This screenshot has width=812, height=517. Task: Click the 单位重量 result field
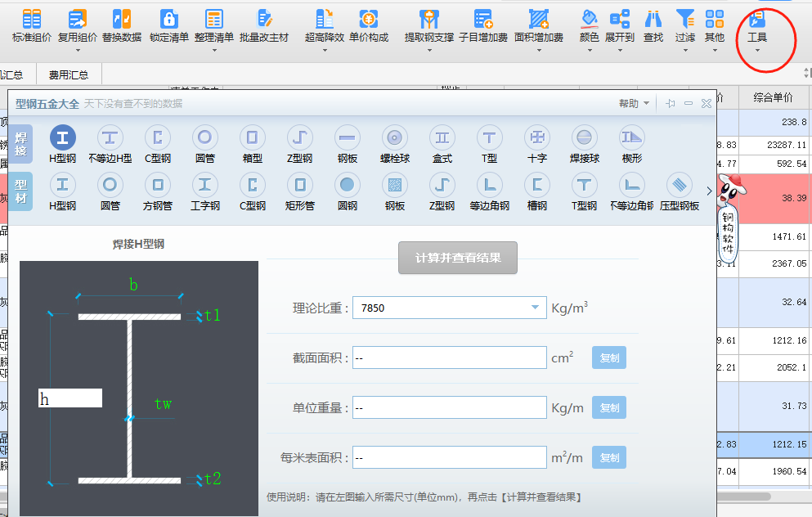coord(450,407)
